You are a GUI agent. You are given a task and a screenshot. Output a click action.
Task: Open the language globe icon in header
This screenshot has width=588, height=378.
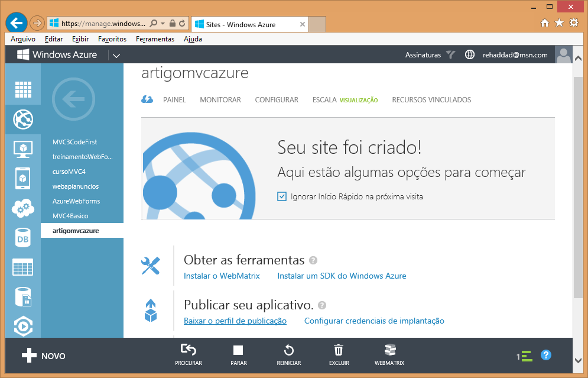[x=469, y=54]
